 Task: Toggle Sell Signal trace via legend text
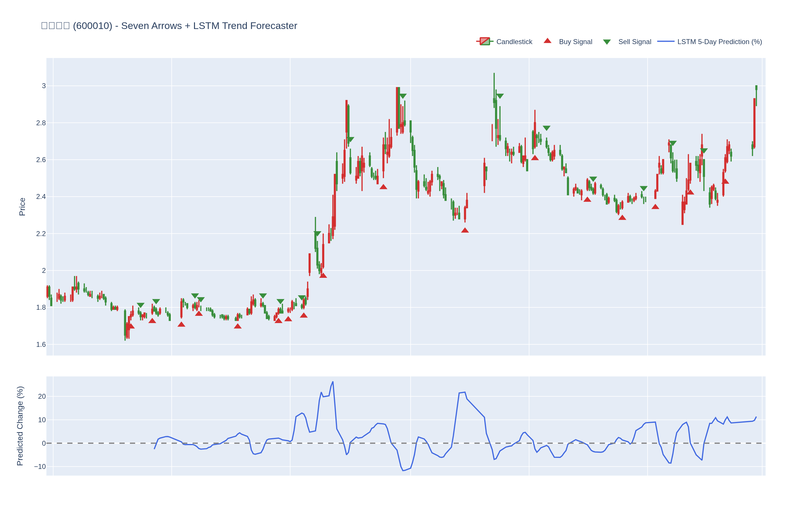(635, 42)
